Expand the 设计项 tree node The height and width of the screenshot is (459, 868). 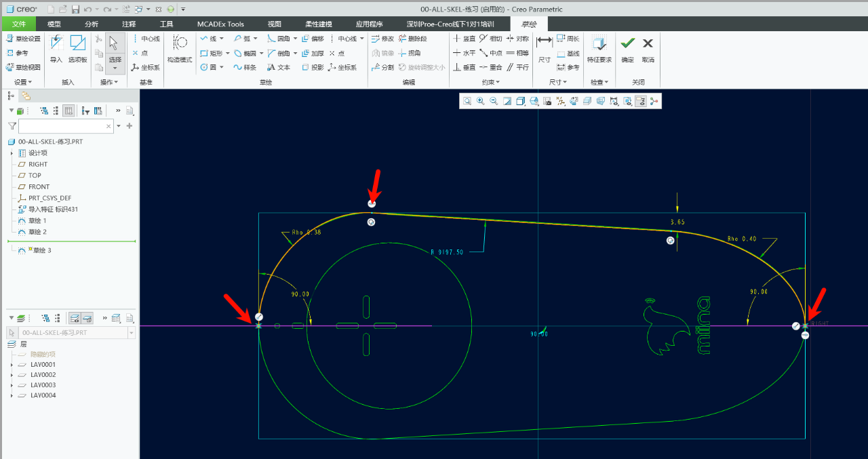12,153
